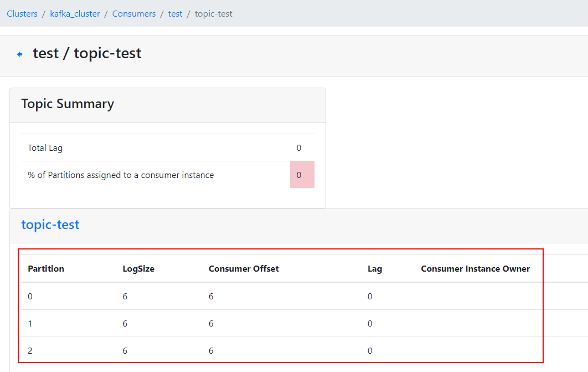The image size is (588, 372).
Task: Open the test consumer breadcrumb link
Action: pyautogui.click(x=175, y=14)
